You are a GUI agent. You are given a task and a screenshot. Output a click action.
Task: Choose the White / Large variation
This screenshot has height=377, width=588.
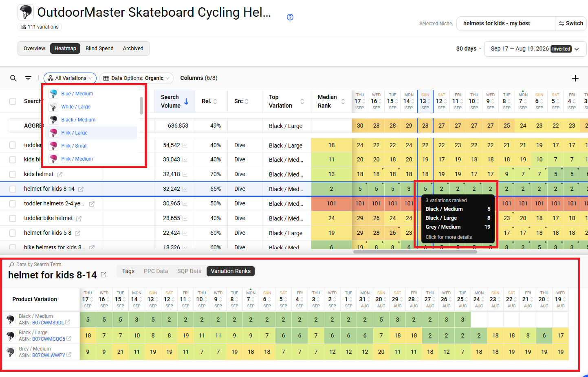tap(93, 107)
